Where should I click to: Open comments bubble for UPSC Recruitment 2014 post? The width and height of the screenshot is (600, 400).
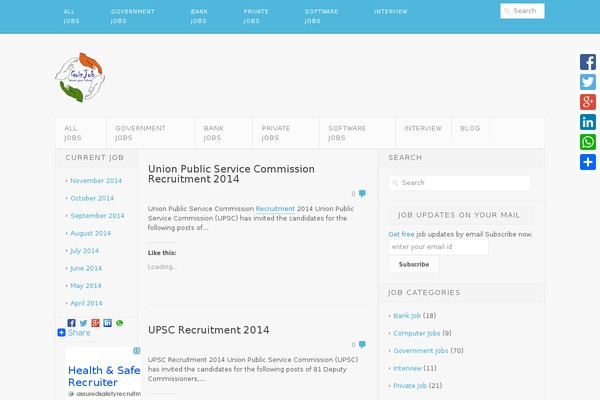362,344
